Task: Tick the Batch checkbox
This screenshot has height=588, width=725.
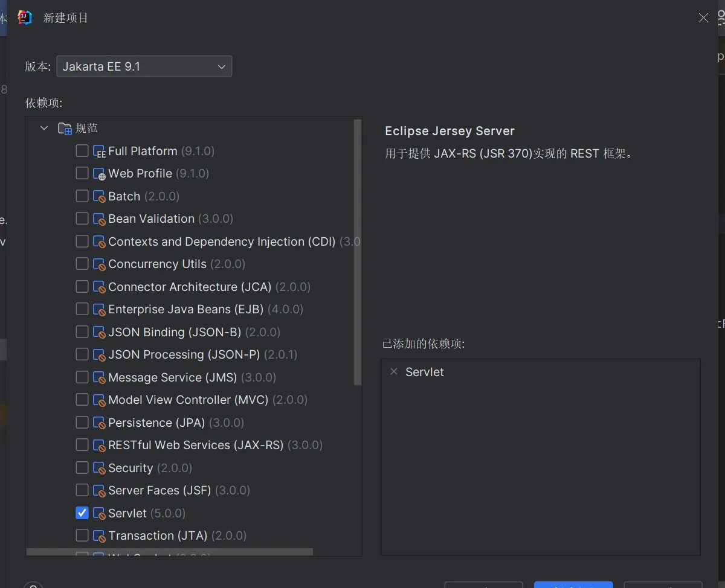Action: coord(82,196)
